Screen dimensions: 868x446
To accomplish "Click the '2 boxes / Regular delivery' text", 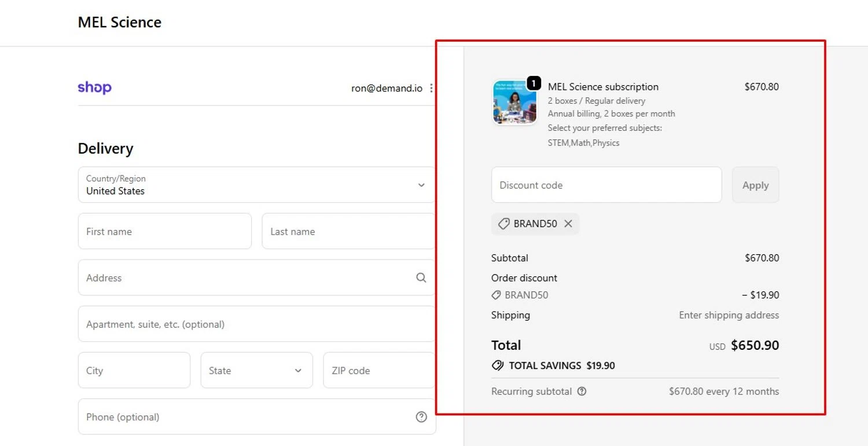I will pyautogui.click(x=596, y=101).
